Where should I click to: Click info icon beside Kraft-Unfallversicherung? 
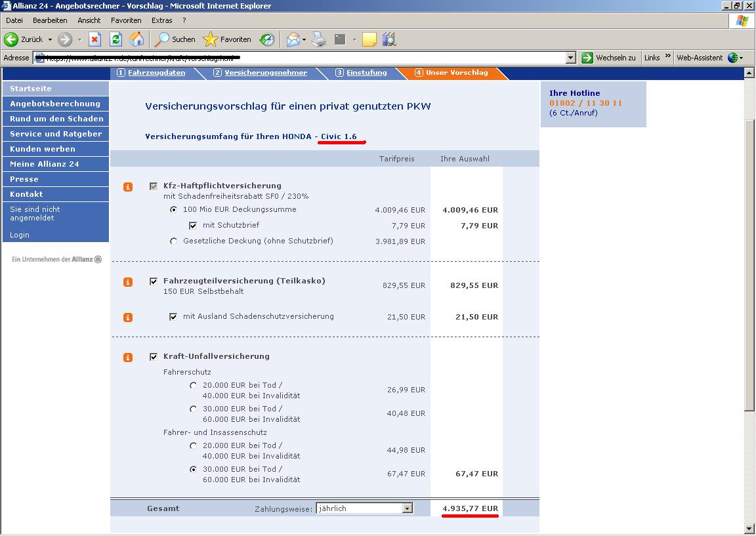point(128,358)
